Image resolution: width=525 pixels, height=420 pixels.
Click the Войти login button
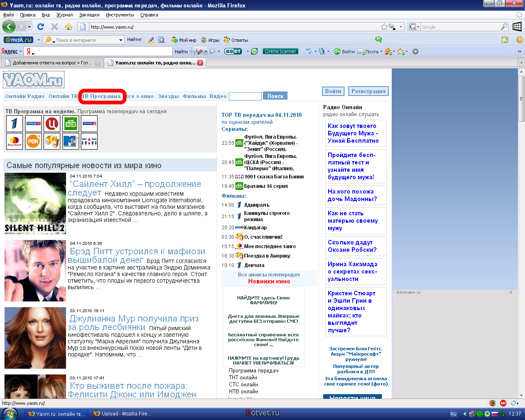(333, 91)
